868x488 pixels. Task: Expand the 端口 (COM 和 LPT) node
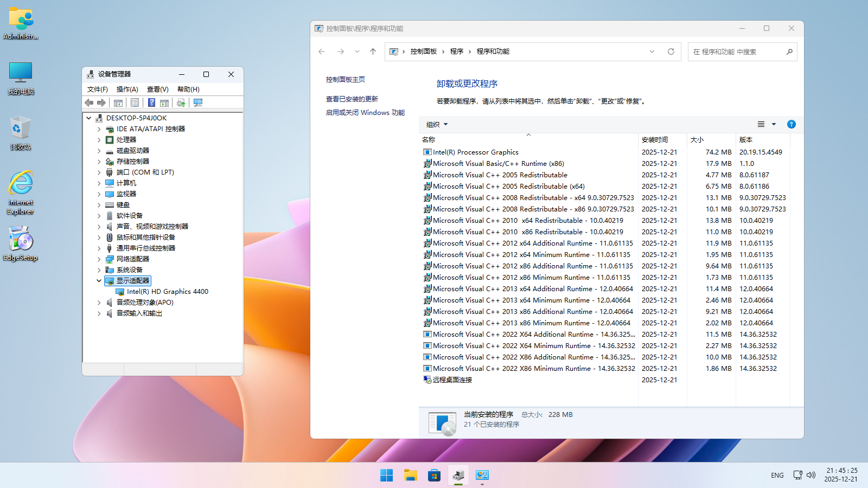99,172
